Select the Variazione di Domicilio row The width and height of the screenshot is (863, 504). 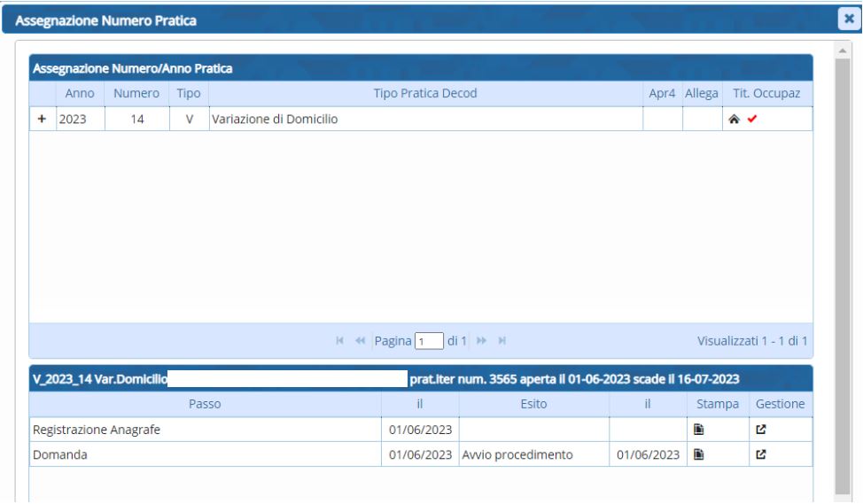[x=424, y=120]
